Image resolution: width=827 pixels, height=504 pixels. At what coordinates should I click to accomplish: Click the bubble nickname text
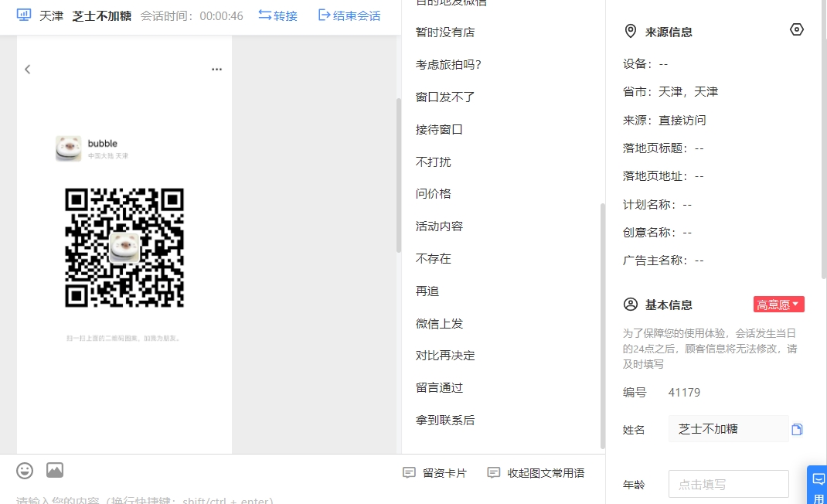click(x=102, y=144)
